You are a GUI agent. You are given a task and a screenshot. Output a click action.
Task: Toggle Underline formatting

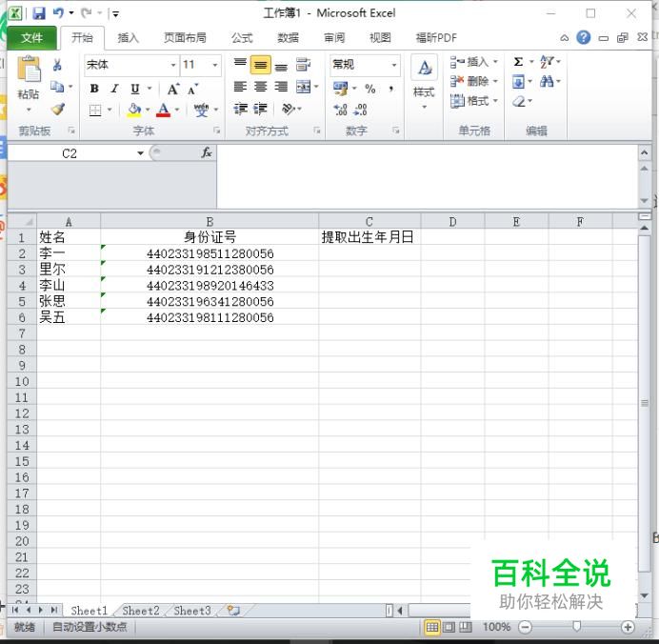pos(135,90)
